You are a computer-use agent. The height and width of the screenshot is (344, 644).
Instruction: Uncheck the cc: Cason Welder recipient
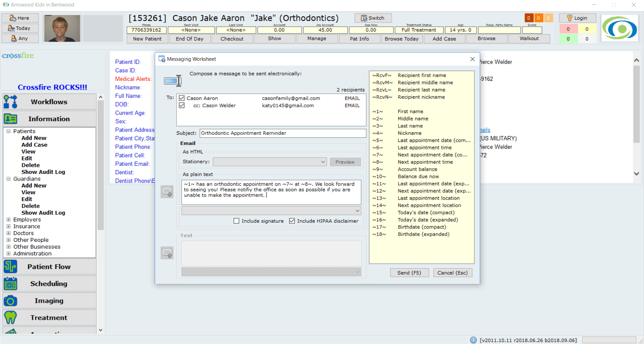(x=182, y=105)
